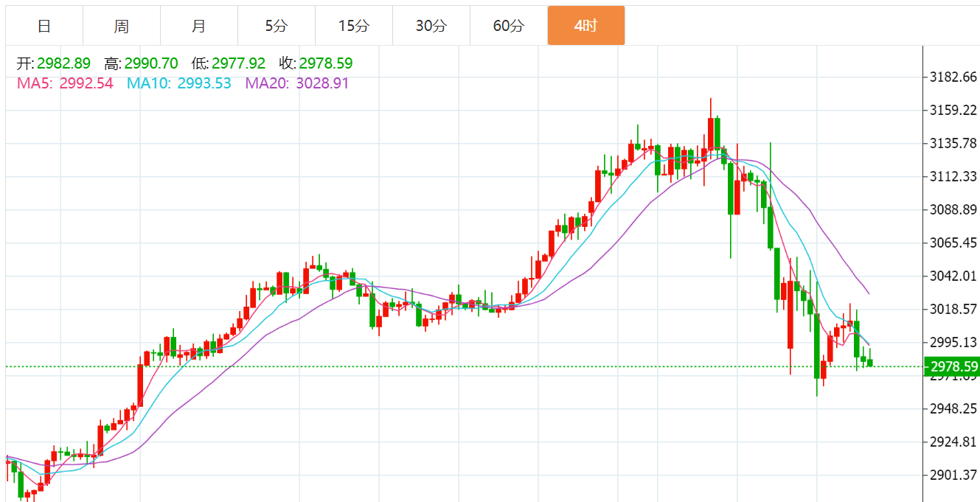Select the 周 weekly chart tab
This screenshot has height=502, width=980.
pyautogui.click(x=122, y=26)
